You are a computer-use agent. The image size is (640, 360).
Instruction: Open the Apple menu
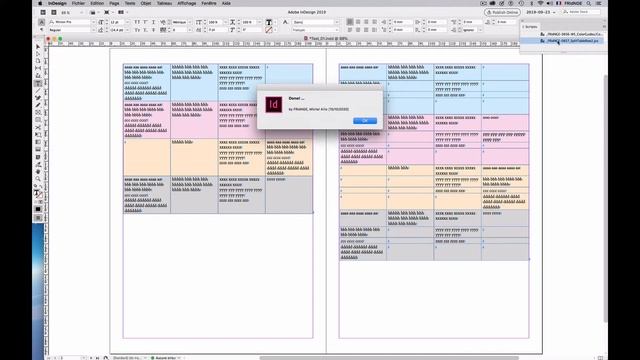(40, 3)
